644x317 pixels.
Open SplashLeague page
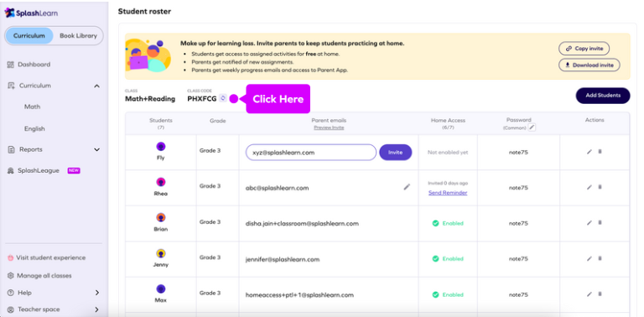pyautogui.click(x=39, y=171)
